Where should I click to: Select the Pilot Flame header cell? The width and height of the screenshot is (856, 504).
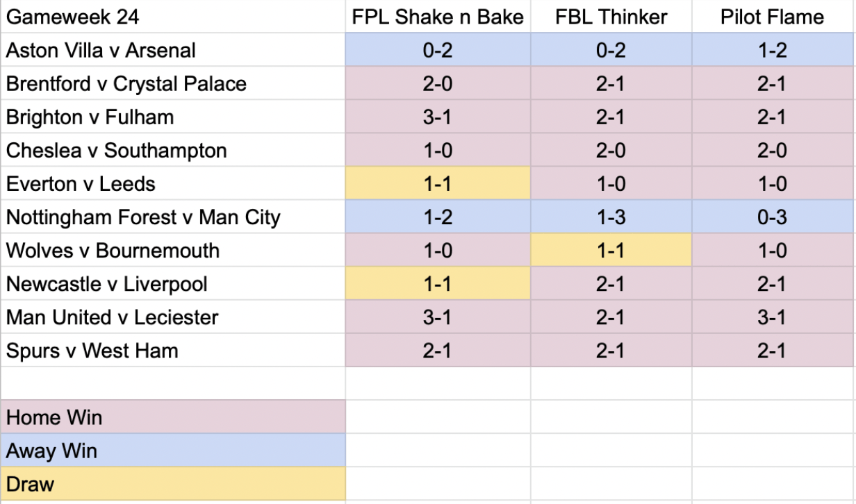pos(773,17)
